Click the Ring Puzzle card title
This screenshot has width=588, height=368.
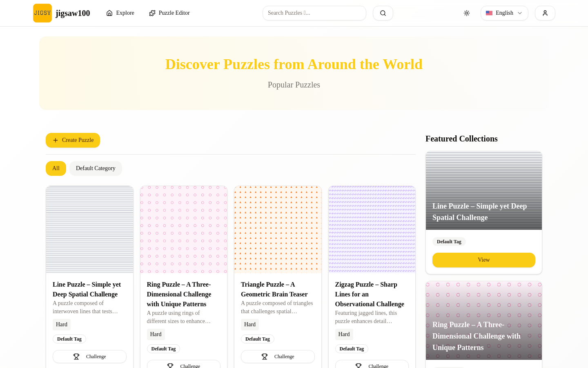tap(179, 294)
